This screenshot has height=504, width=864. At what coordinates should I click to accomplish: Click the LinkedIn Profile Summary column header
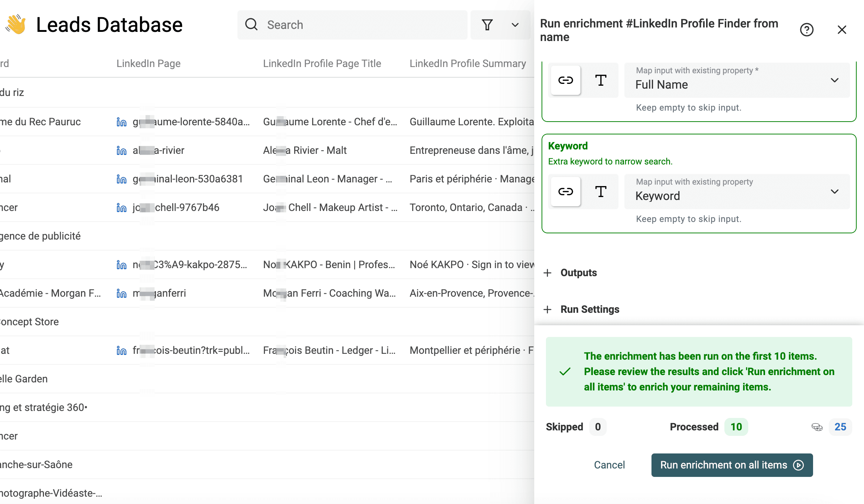click(x=468, y=63)
